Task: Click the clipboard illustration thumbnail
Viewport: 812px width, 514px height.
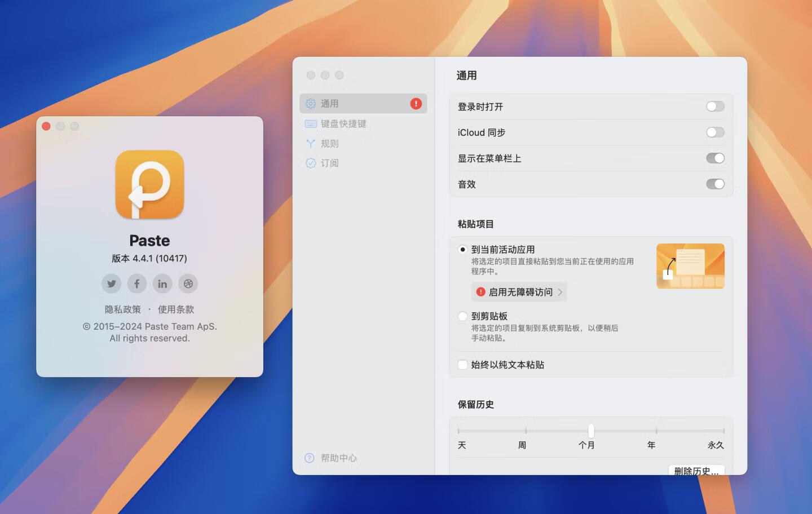Action: point(690,265)
